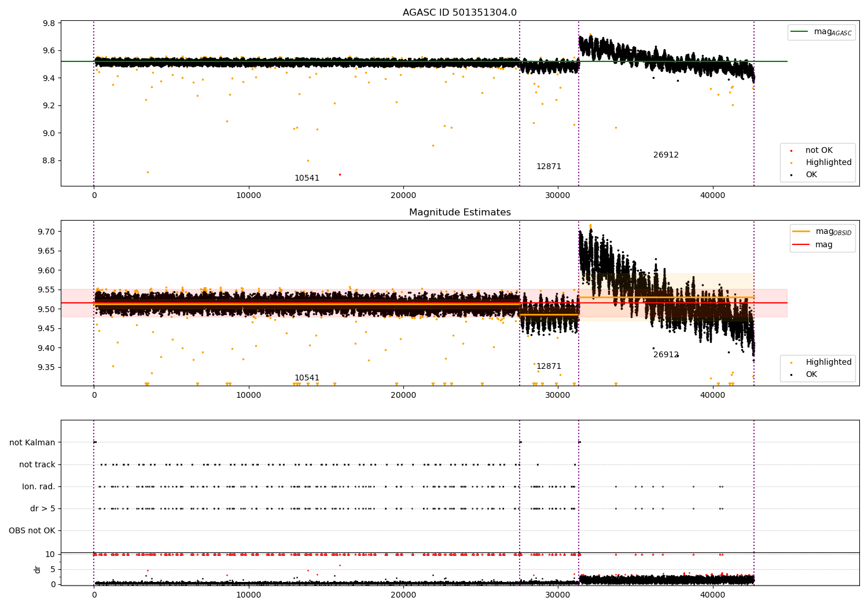Click the 20000 x-axis tick under Magnitude Estimates plot
Image resolution: width=868 pixels, height=608 pixels.
pos(403,395)
